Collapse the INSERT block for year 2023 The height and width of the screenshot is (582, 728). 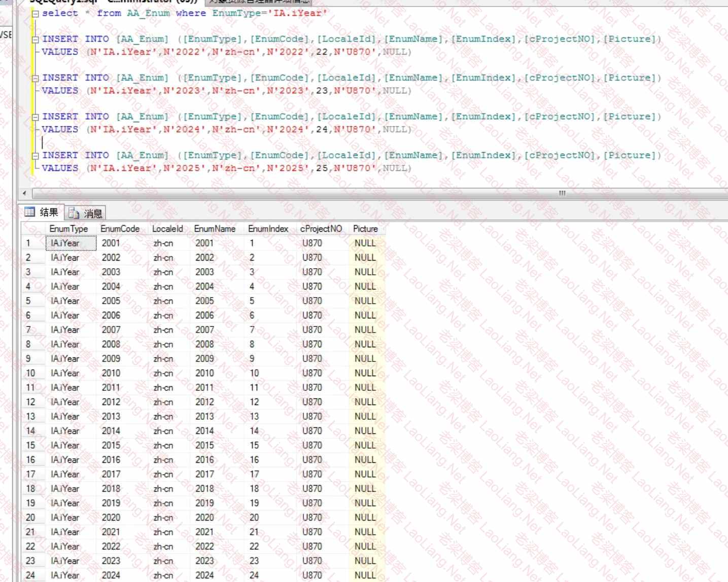point(35,79)
